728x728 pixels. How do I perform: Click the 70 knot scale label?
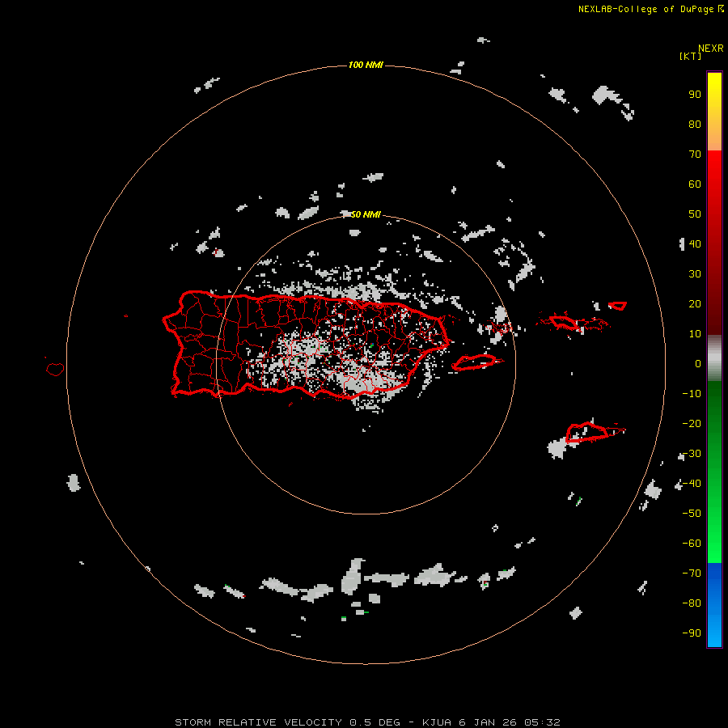click(x=695, y=154)
